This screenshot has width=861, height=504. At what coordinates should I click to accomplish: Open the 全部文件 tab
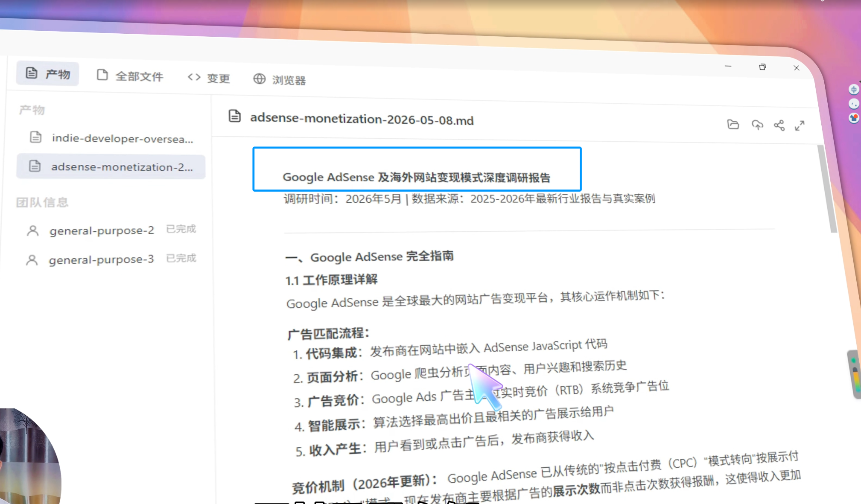tap(130, 76)
